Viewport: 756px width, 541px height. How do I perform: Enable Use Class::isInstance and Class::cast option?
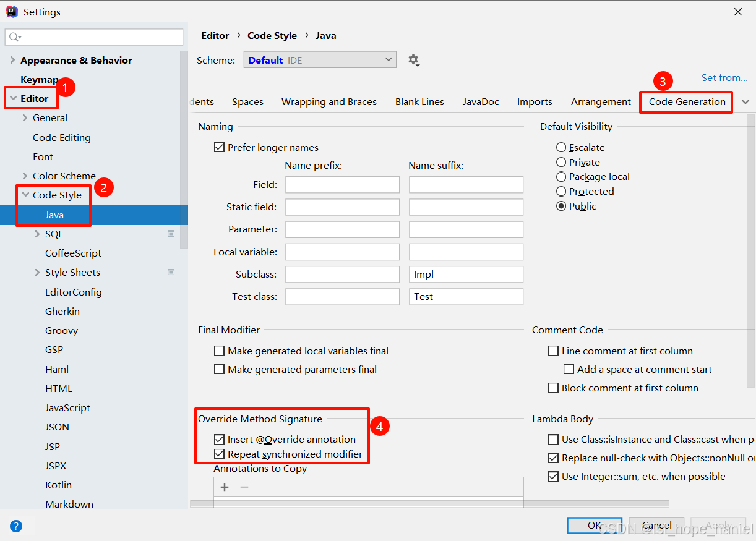point(553,439)
